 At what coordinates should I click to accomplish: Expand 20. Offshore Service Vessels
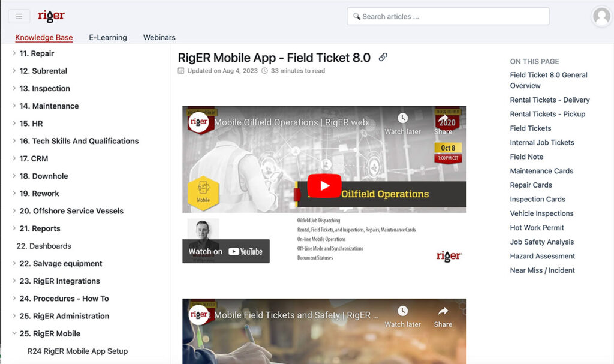(14, 211)
